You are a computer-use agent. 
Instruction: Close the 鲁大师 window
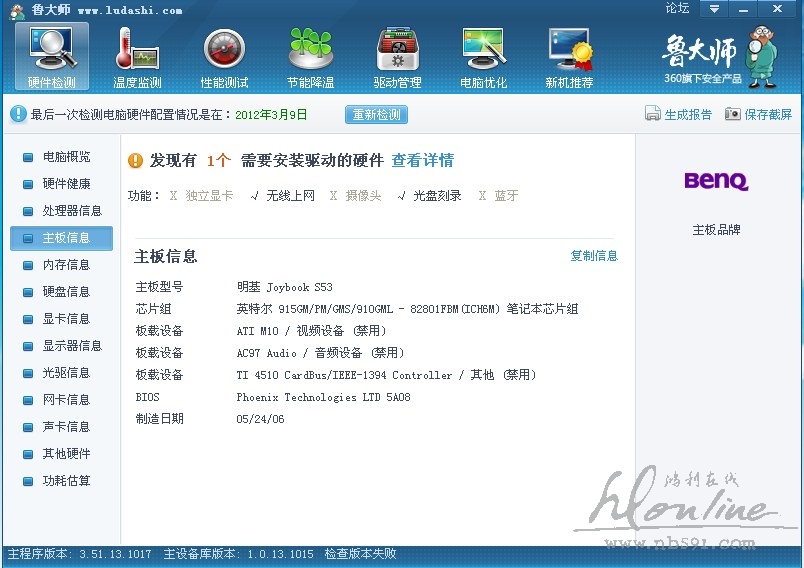777,9
